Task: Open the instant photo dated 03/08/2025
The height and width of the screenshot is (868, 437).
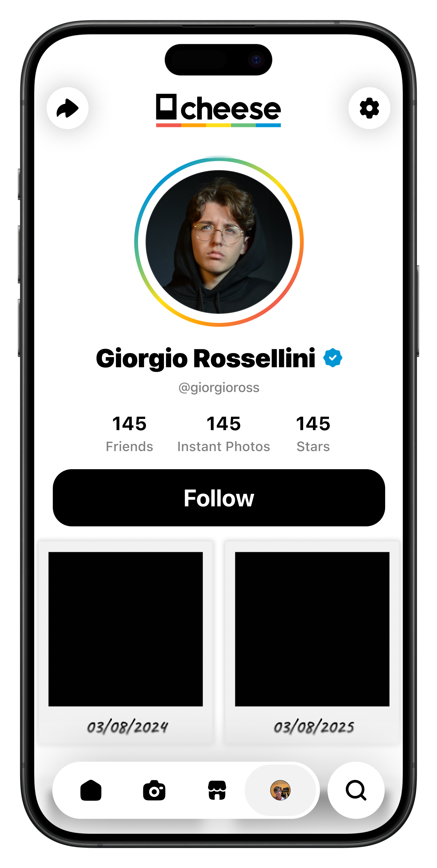Action: coord(312,643)
